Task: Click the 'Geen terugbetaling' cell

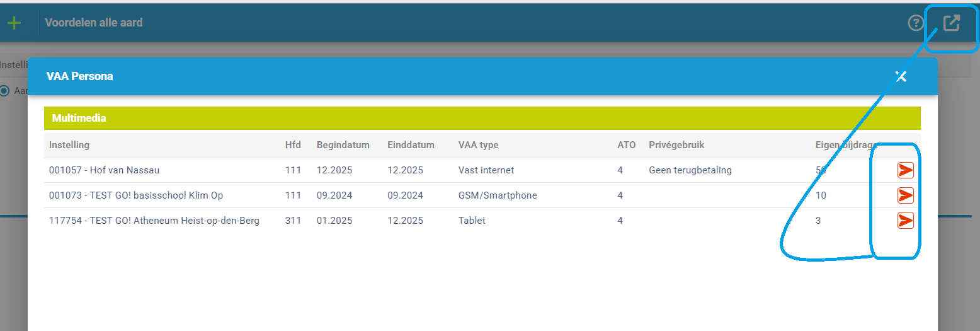Action: coord(690,170)
